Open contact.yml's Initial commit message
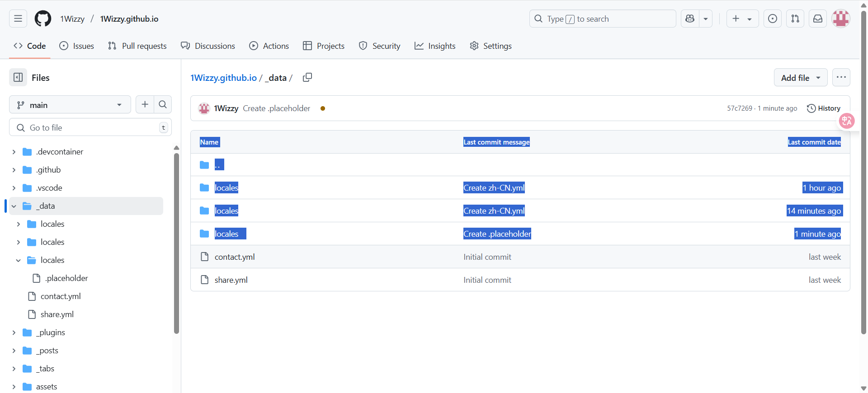 [487, 257]
